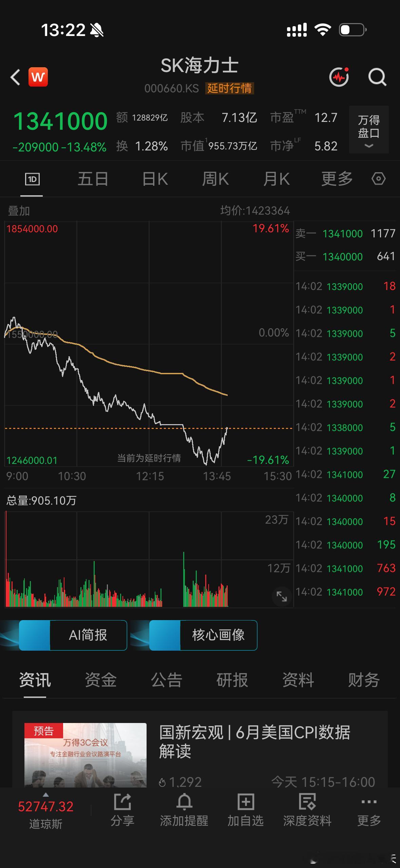This screenshot has width=400, height=868.
Task: Expand the Dow Jones index ticker arrow
Action: click(46, 795)
